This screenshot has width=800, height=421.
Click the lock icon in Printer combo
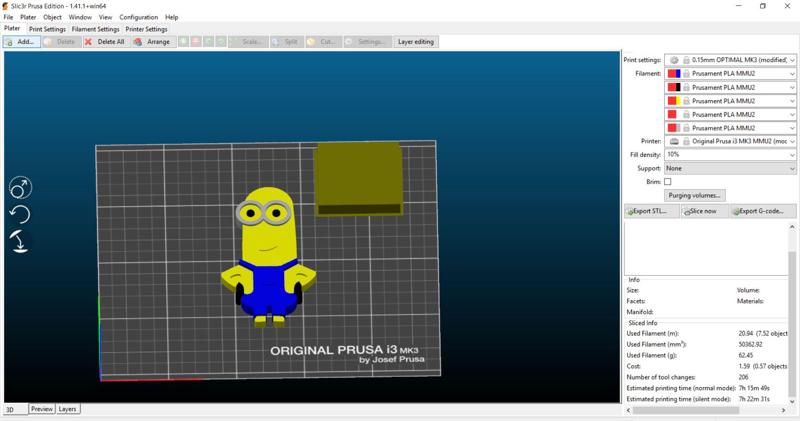tap(686, 141)
